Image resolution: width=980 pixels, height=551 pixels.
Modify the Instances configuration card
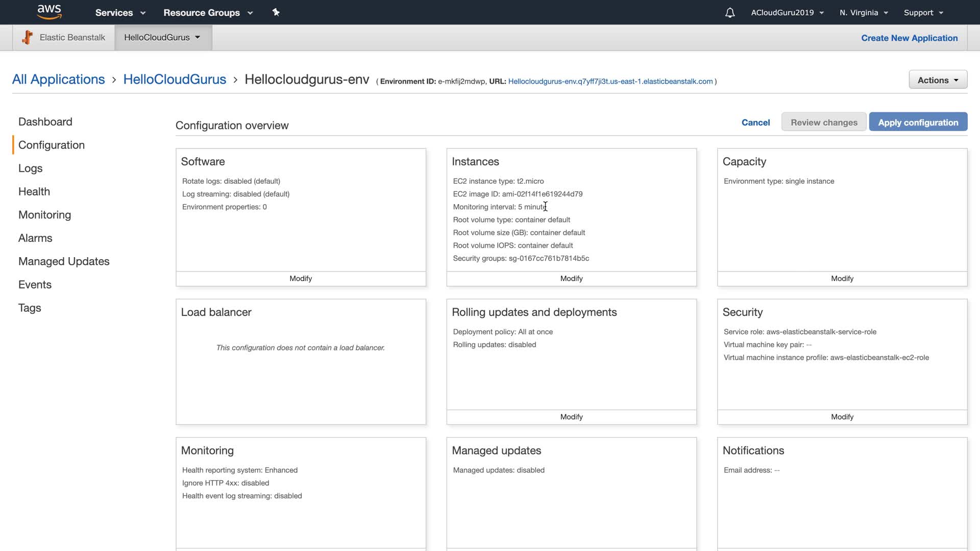point(571,279)
